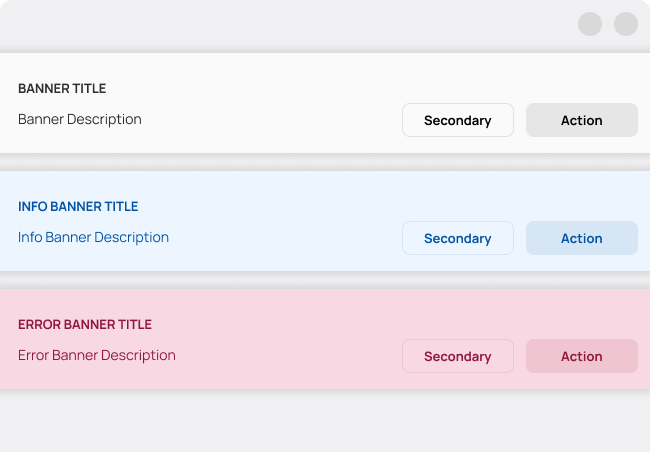Click Secondary button in the error banner
The width and height of the screenshot is (650, 452).
[x=457, y=356]
